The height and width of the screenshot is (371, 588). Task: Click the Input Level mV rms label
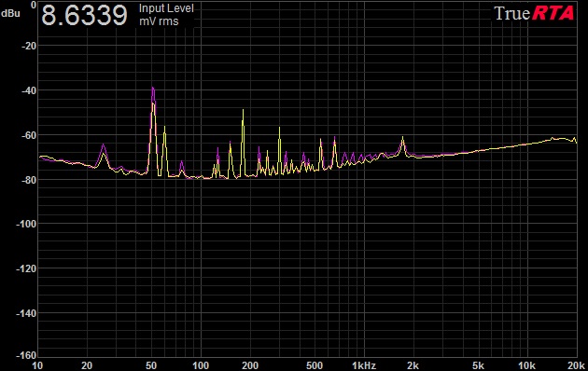coord(166,15)
